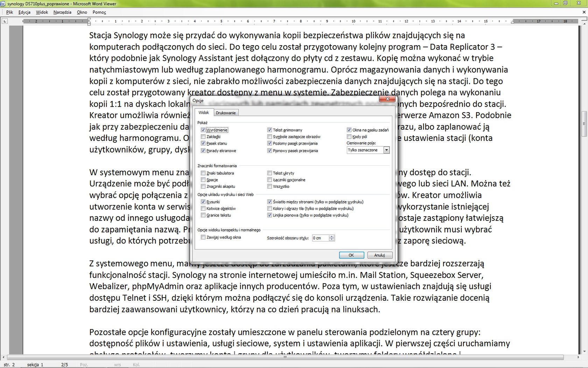This screenshot has width=588, height=368.
Task: Increase style area width with up arrow
Action: (x=332, y=237)
